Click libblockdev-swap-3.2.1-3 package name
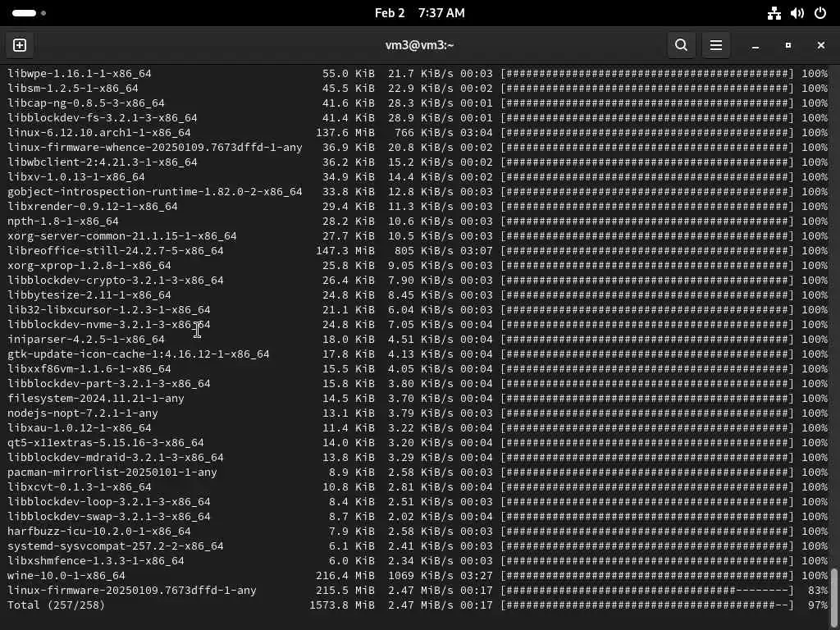The height and width of the screenshot is (630, 840). click(x=109, y=517)
